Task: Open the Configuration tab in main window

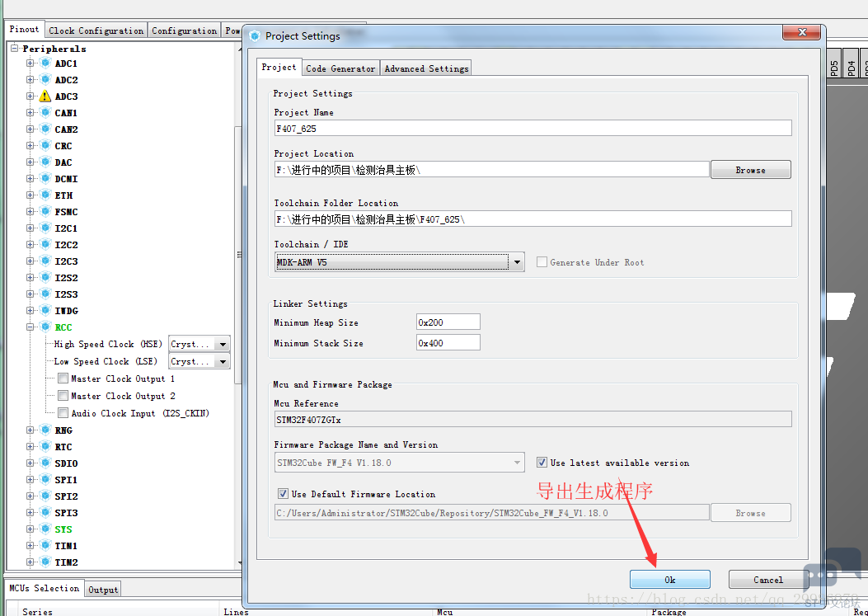Action: 185,31
